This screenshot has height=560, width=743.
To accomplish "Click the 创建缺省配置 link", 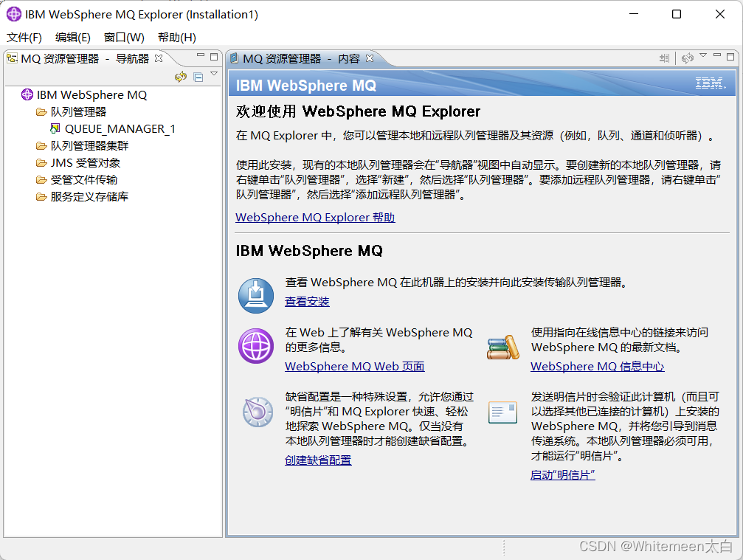I will (318, 460).
